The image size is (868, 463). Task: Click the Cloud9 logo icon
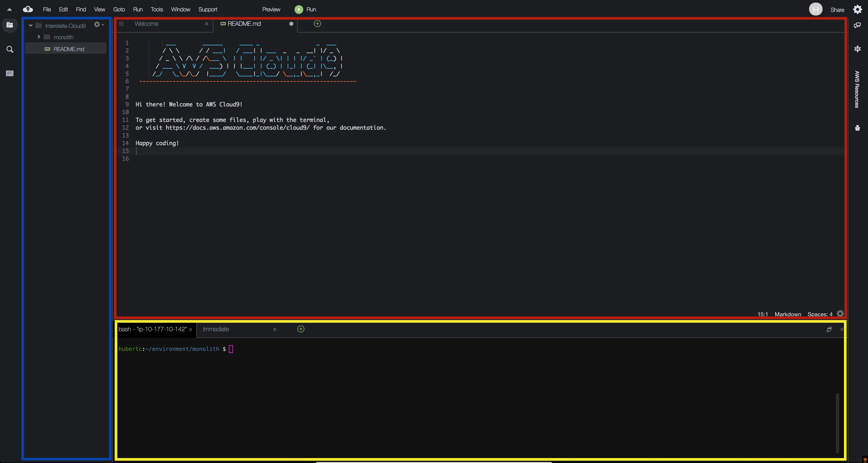(x=28, y=10)
